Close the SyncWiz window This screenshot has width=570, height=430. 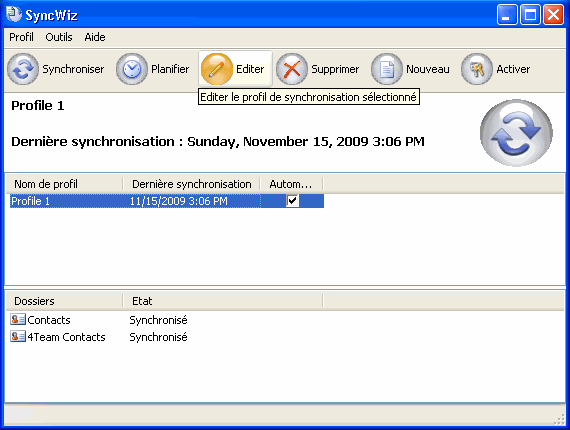[553, 15]
